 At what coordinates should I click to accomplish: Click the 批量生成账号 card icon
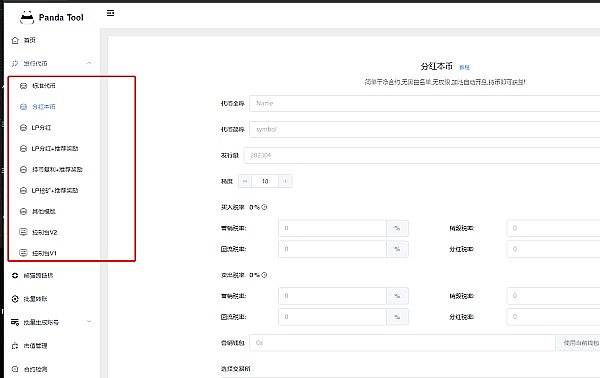15,323
